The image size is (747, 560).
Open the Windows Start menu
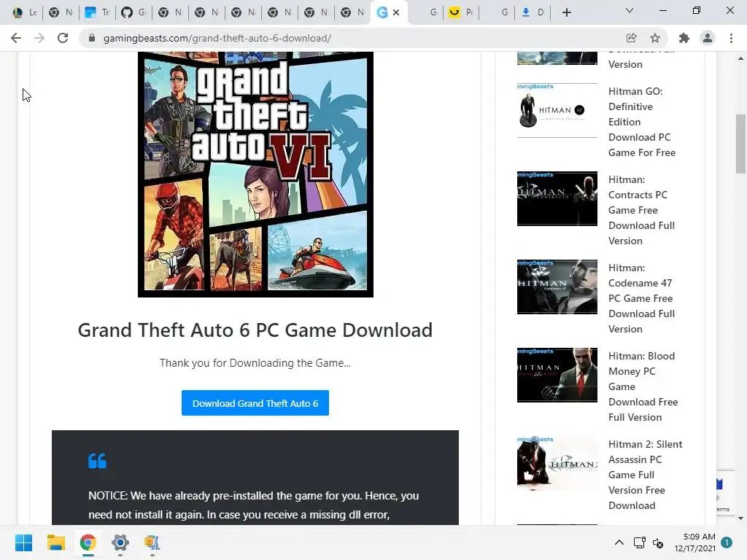[24, 542]
